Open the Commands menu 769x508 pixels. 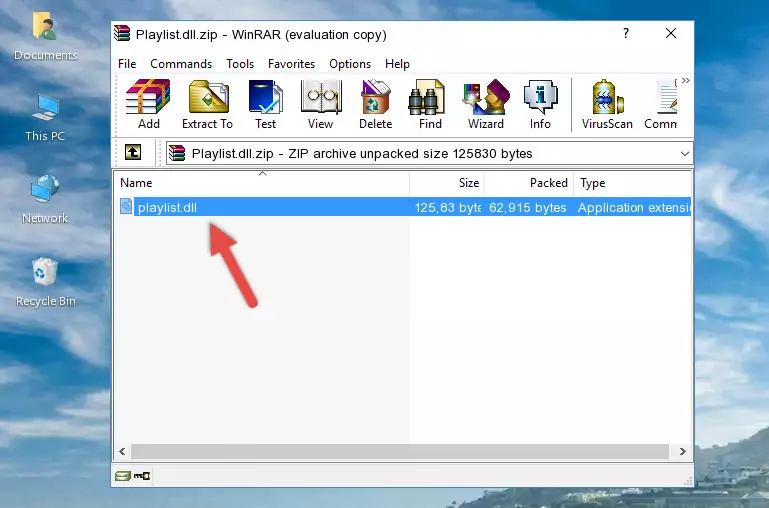(181, 64)
